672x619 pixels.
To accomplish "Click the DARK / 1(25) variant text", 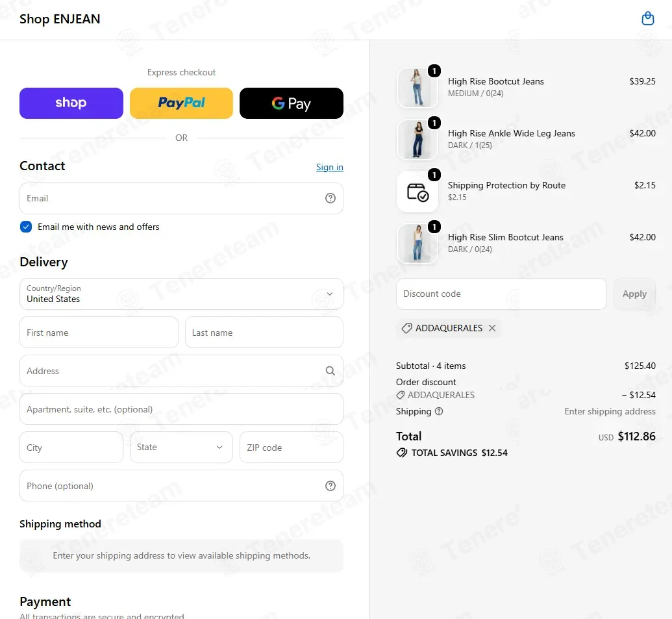I will tap(469, 145).
